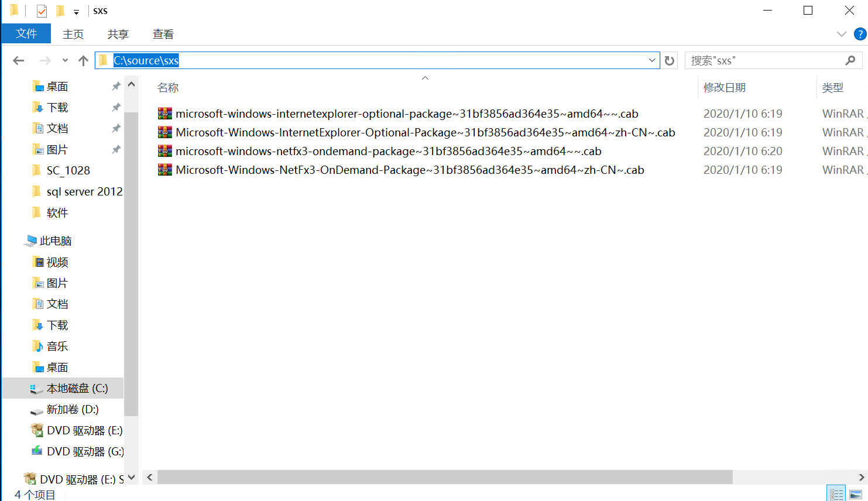The width and height of the screenshot is (868, 501).
Task: Open pinned 桌面 in quick access
Action: pyautogui.click(x=57, y=87)
